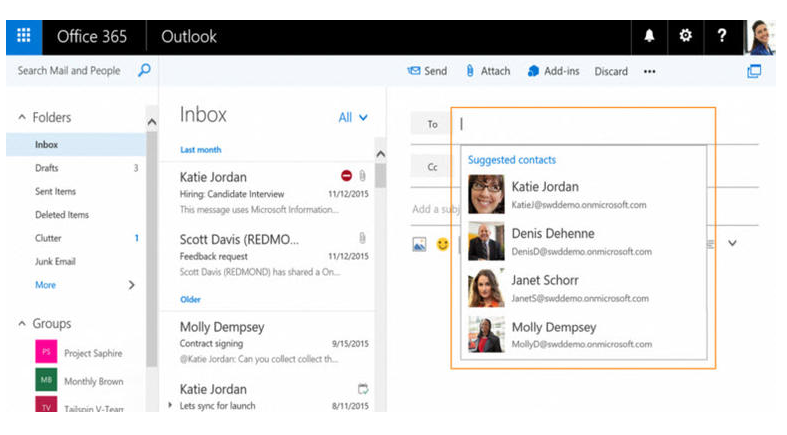Open settings gear icon
The width and height of the screenshot is (787, 435).
click(x=685, y=36)
